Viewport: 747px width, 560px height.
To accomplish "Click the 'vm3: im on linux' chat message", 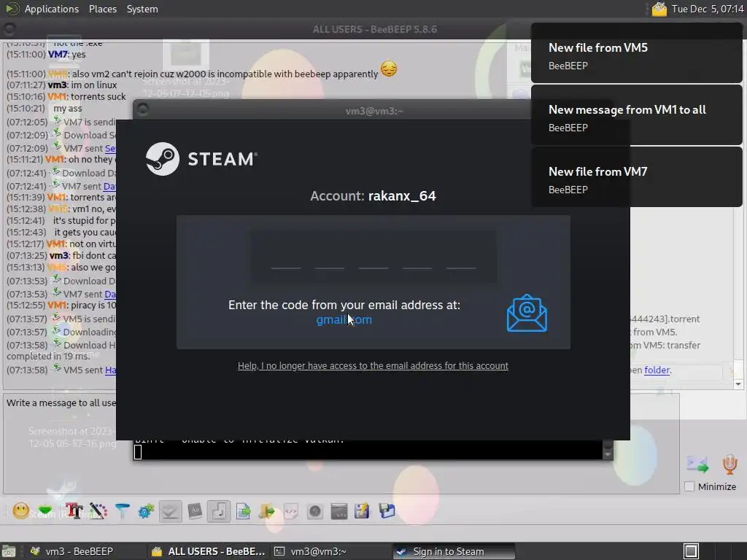I will click(x=61, y=85).
